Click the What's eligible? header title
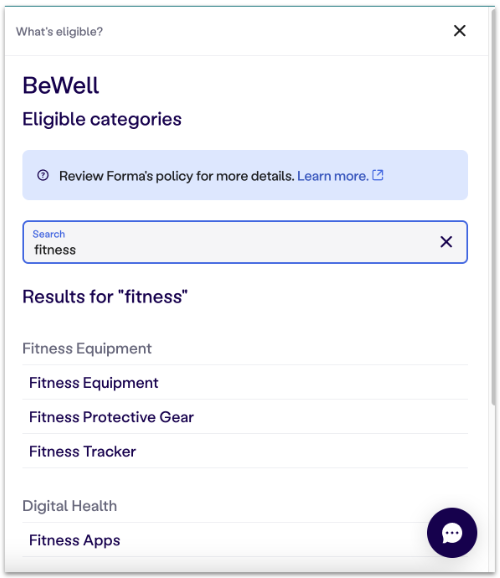500x578 pixels. [59, 32]
